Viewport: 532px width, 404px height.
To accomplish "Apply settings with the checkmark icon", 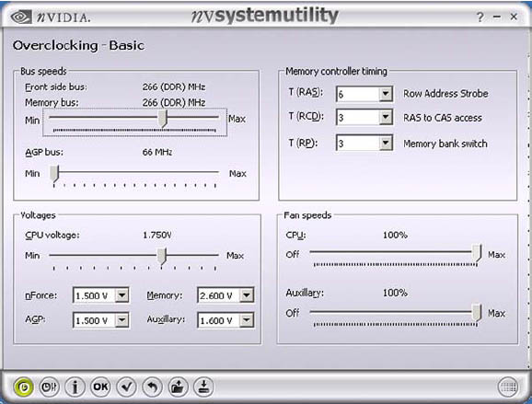I will coord(126,387).
